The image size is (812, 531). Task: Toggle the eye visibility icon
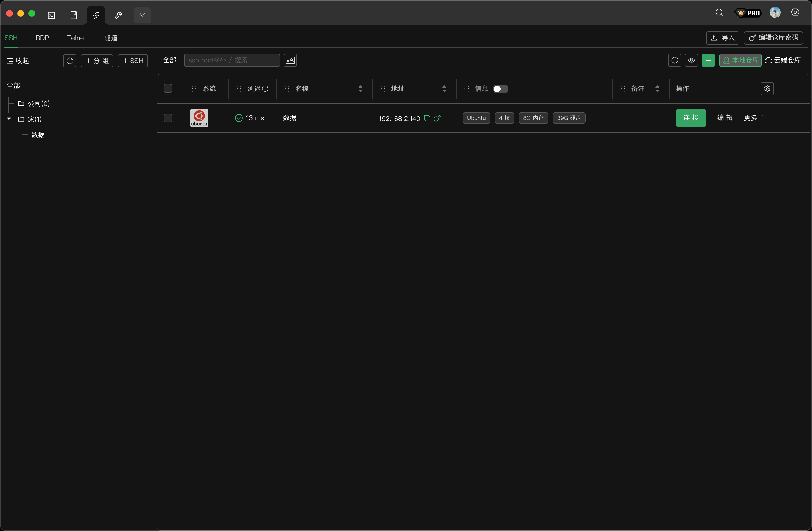691,60
